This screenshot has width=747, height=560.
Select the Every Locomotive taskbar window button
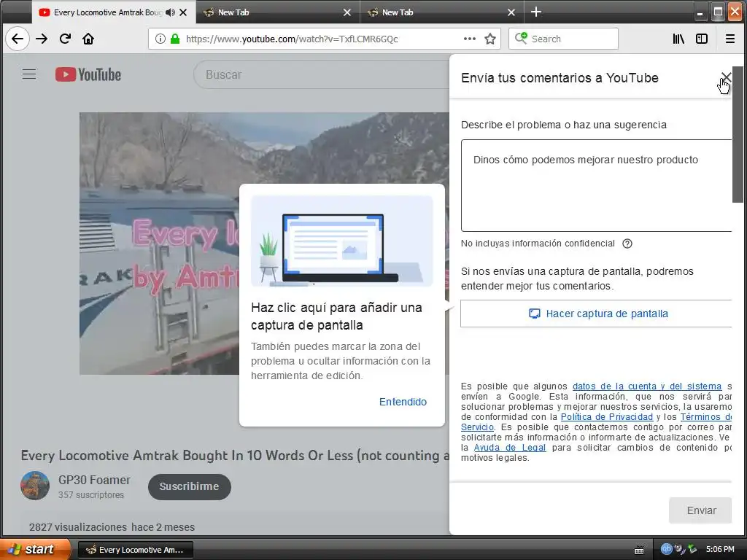coord(135,550)
